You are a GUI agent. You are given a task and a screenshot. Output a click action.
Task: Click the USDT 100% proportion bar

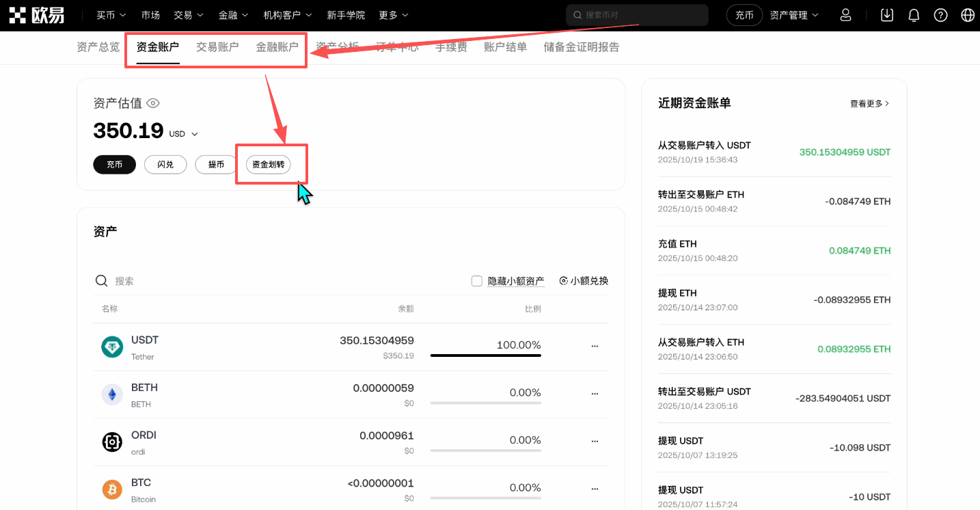(485, 353)
